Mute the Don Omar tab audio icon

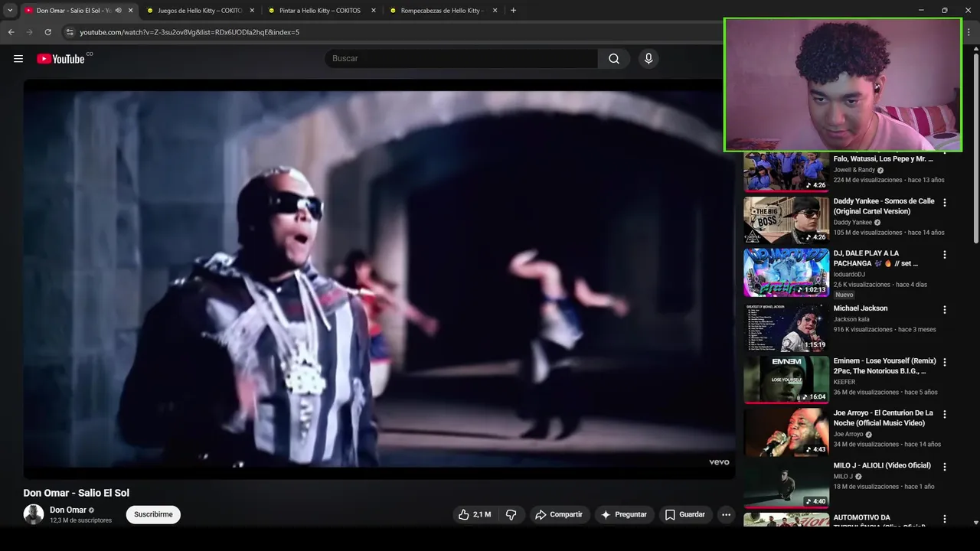118,11
